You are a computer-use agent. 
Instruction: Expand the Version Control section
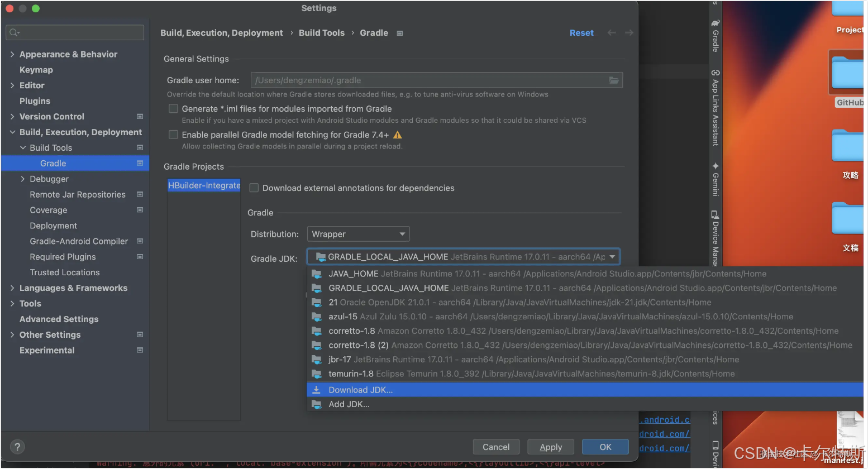[12, 117]
